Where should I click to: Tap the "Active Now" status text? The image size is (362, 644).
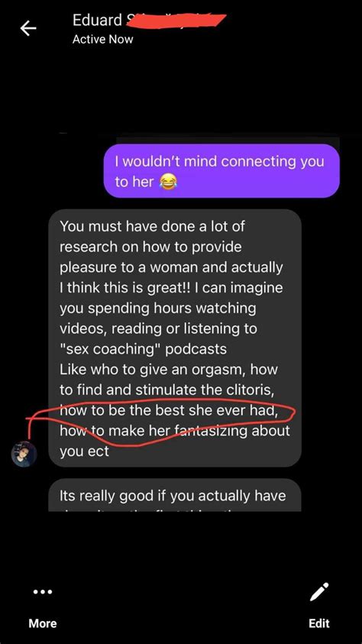[x=102, y=40]
